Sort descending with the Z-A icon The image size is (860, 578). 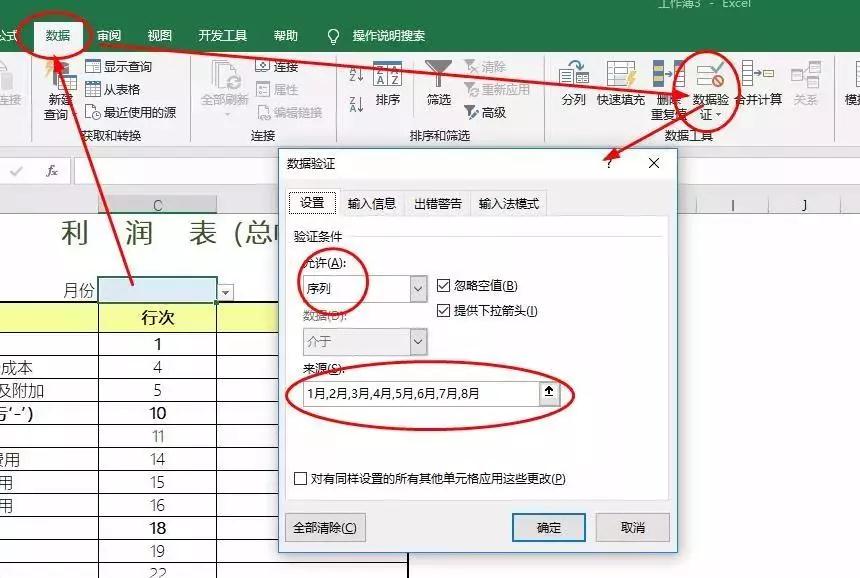point(356,103)
